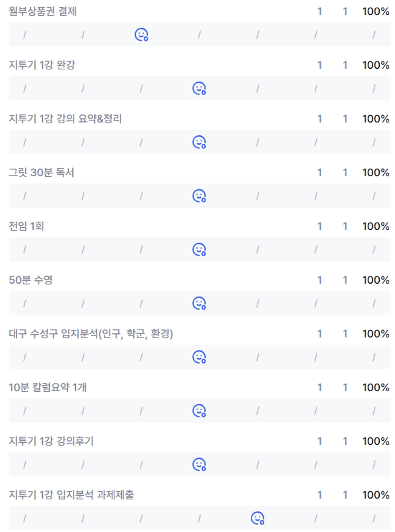Open the 지투기 1강 강의후기 habit title
This screenshot has height=532, width=395.
point(51,441)
